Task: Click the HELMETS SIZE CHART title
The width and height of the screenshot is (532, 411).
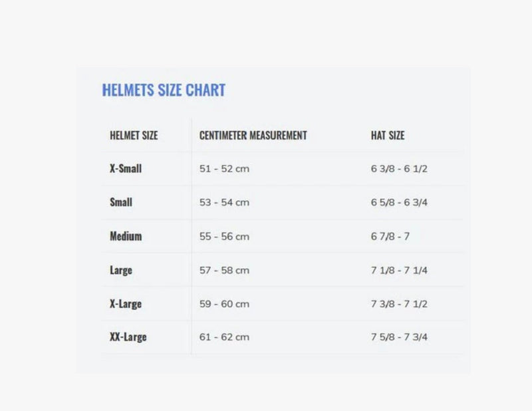Action: point(164,90)
